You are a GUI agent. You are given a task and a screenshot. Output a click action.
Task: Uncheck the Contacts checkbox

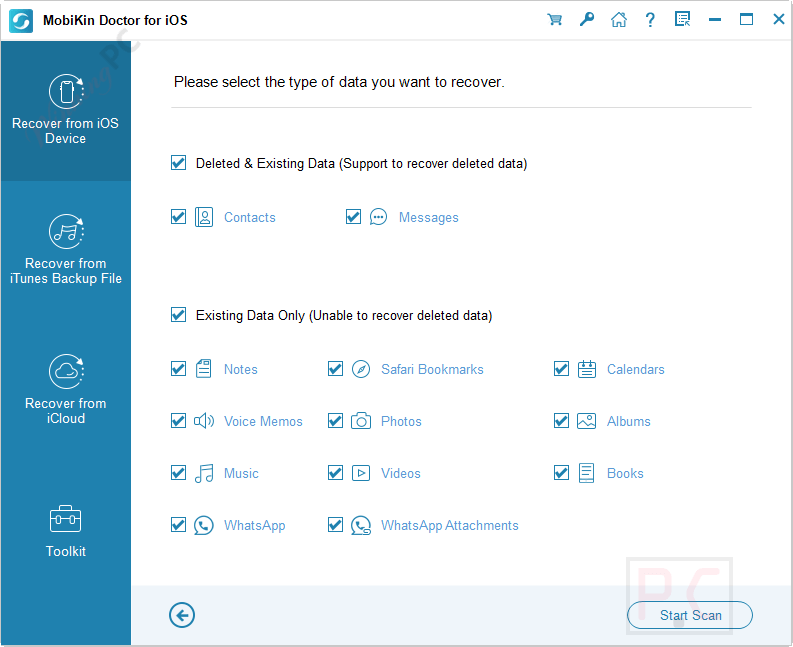[179, 217]
